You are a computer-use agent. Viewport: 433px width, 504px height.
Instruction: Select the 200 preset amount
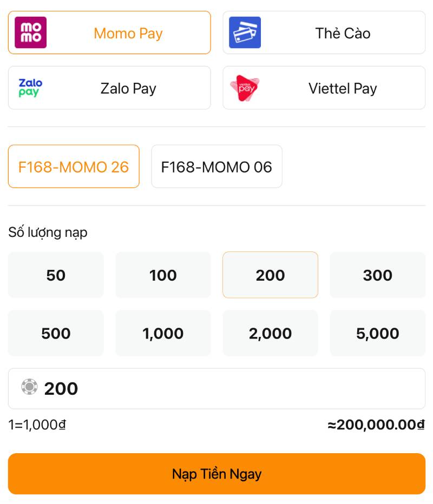tap(270, 275)
